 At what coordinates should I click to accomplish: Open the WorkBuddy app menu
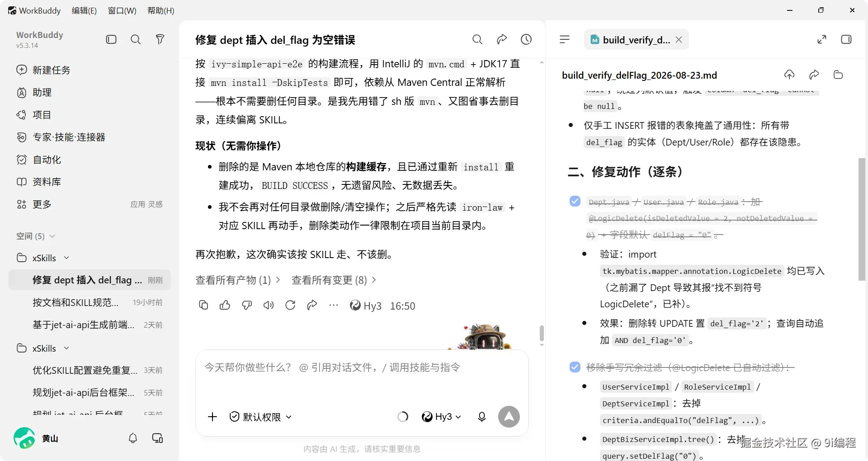[x=34, y=10]
